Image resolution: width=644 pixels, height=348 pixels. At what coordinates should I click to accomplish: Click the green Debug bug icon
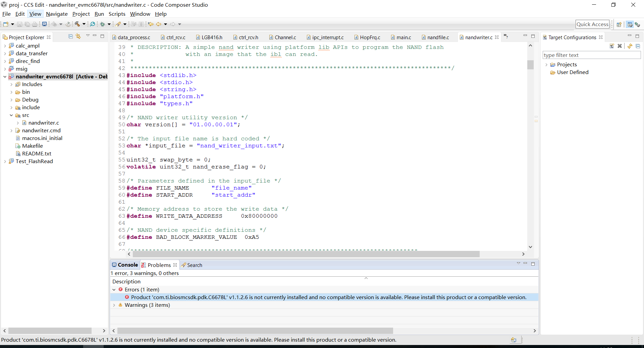tap(103, 24)
